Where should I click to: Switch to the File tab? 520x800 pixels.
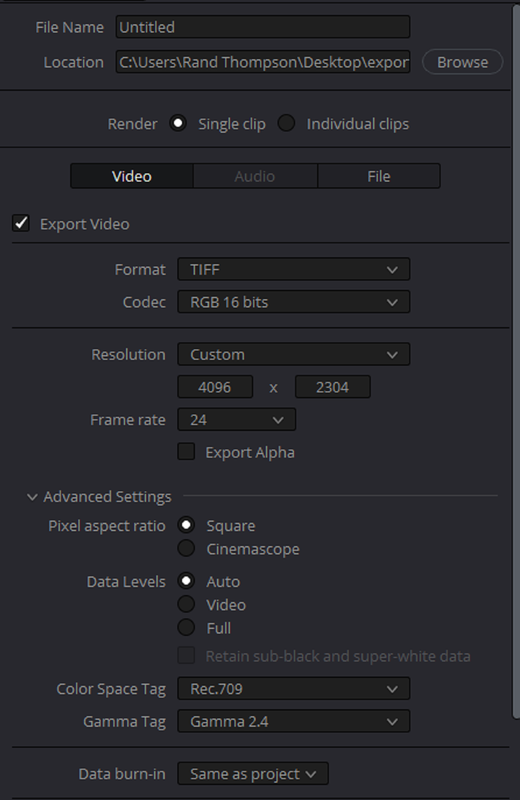[x=379, y=177]
